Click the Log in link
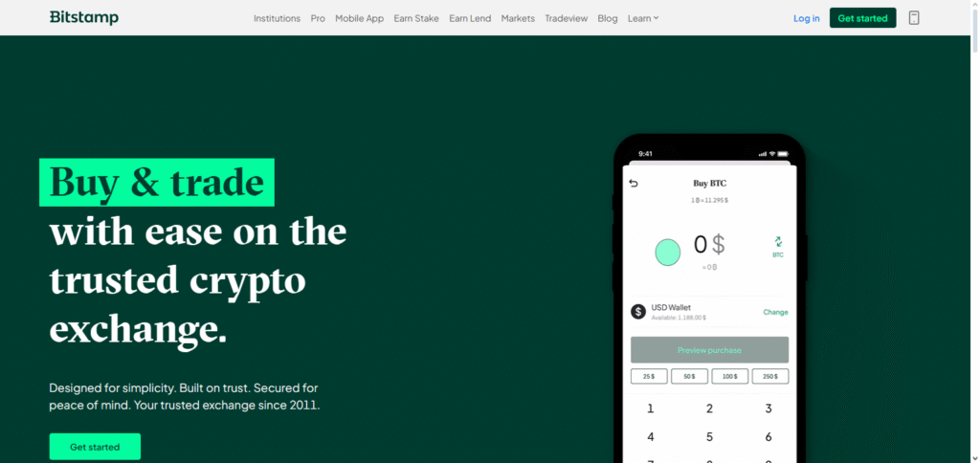This screenshot has height=463, width=980. coord(806,18)
